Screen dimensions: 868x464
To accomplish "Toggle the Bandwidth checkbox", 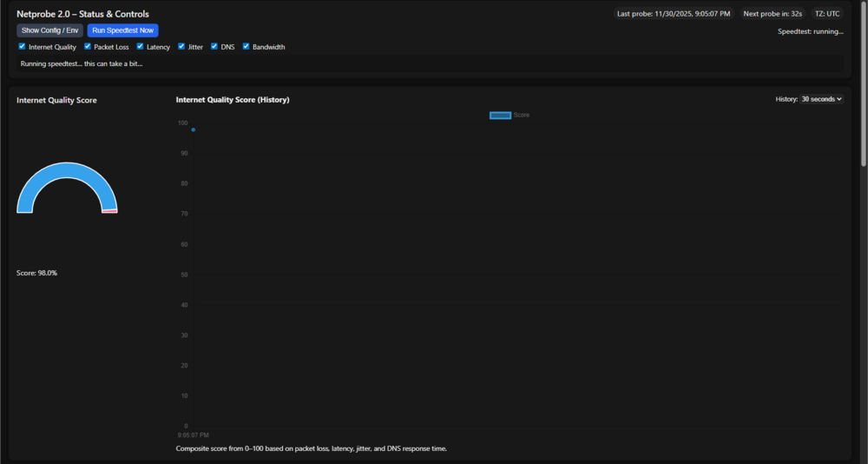I will click(x=246, y=47).
